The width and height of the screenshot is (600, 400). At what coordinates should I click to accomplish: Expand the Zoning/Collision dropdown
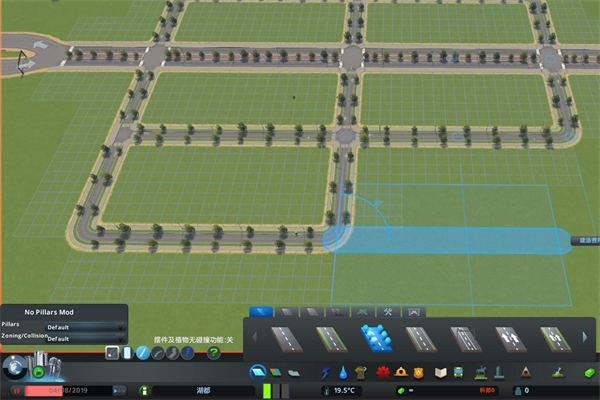[x=85, y=339]
